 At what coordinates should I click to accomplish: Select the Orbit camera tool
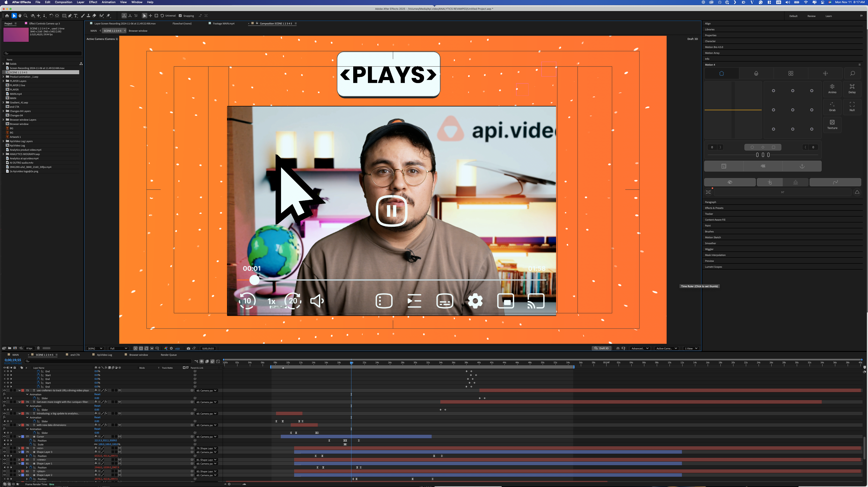coord(33,16)
